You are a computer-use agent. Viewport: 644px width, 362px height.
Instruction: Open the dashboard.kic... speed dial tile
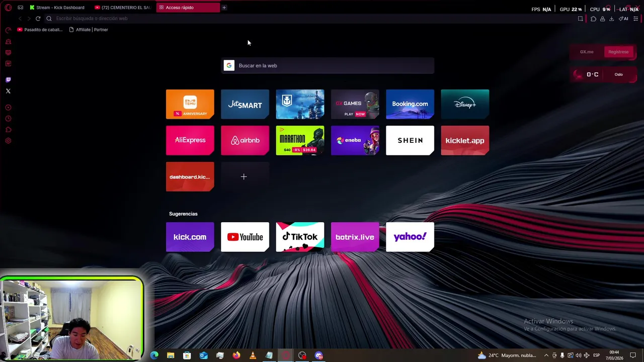(x=190, y=176)
